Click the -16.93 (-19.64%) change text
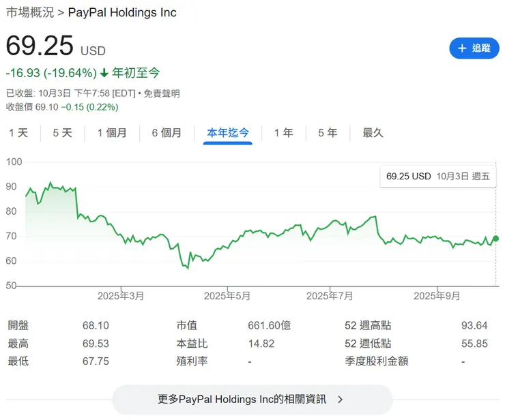 (x=52, y=73)
